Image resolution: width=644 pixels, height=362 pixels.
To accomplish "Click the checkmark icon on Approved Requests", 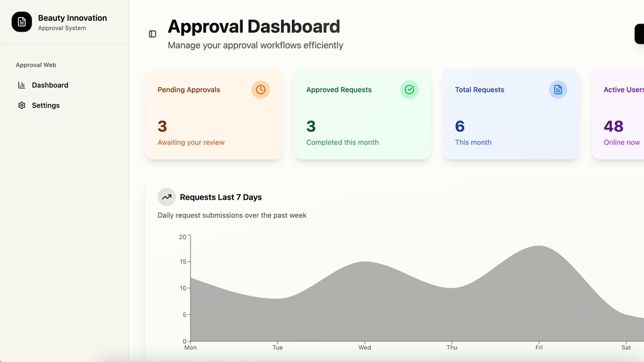I will [x=409, y=90].
